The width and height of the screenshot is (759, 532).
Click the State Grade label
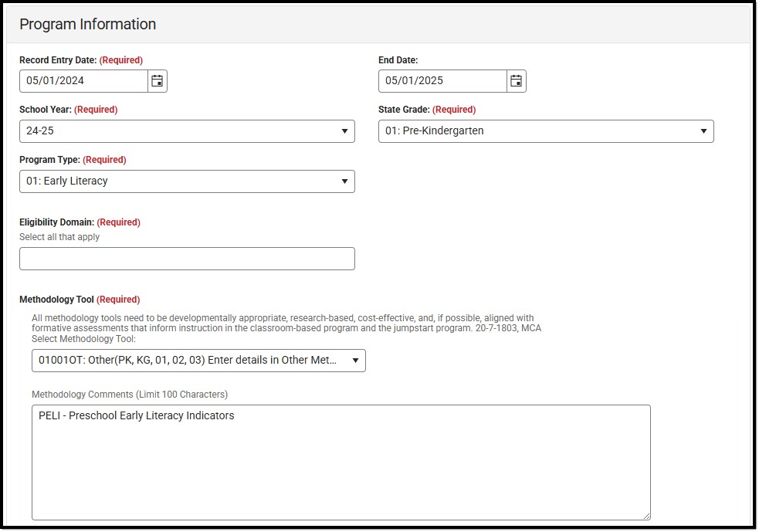pyautogui.click(x=404, y=110)
